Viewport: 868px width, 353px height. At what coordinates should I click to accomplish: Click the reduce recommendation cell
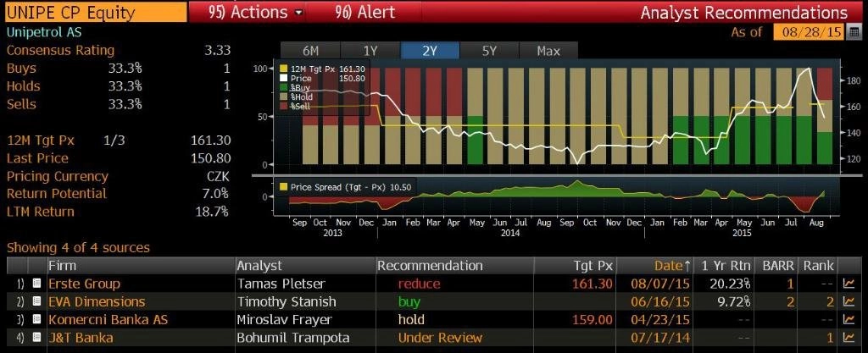coord(419,284)
